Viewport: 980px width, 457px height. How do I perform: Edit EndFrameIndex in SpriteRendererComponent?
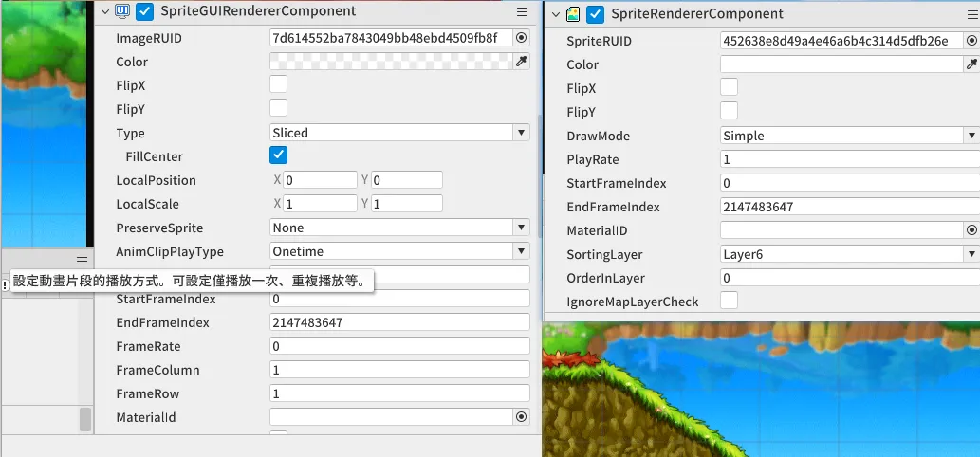coord(850,207)
